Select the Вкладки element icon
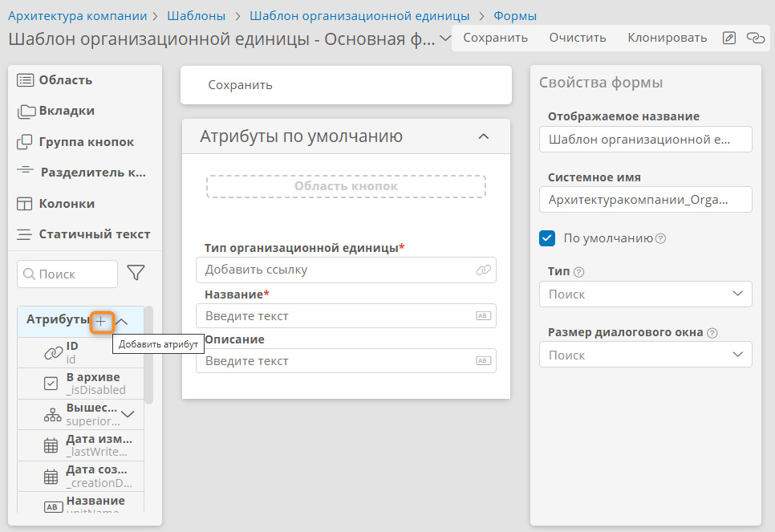The height and width of the screenshot is (532, 775). coord(26,112)
